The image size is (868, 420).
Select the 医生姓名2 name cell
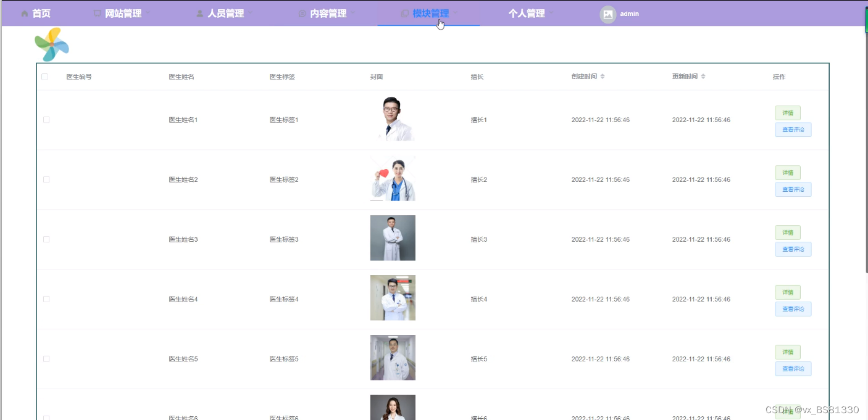[x=183, y=179]
